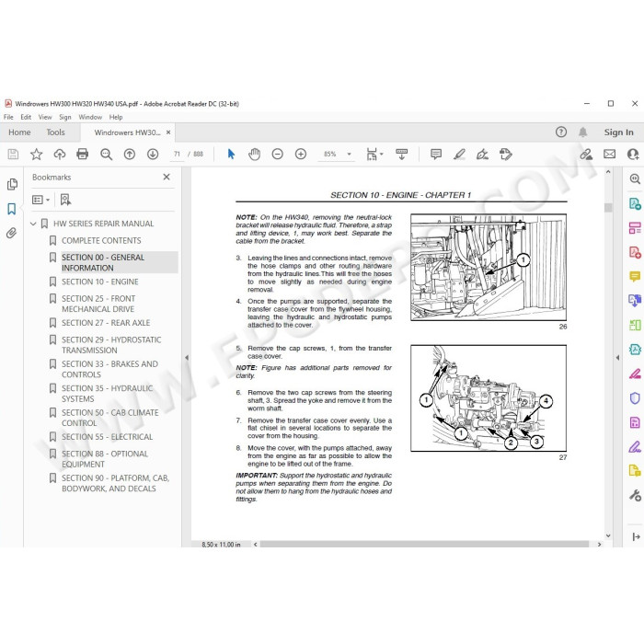Click the scrolling mode icon
Viewport: 644px width, 644px height.
(401, 154)
